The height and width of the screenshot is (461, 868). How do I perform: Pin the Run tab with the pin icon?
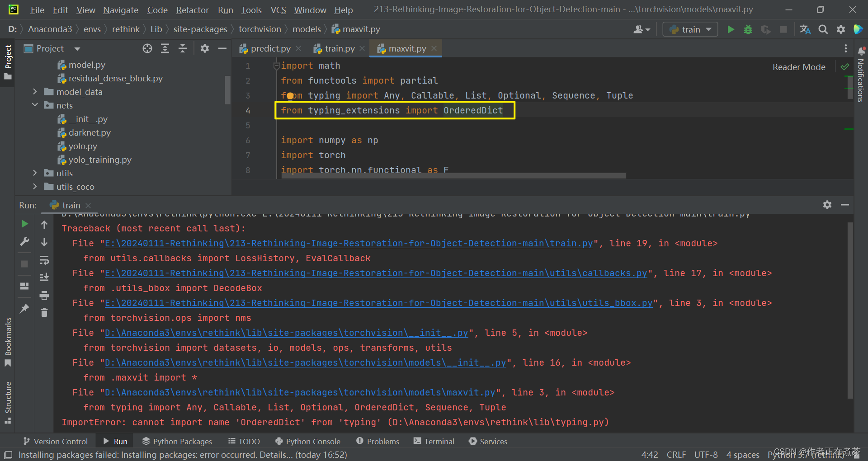24,309
